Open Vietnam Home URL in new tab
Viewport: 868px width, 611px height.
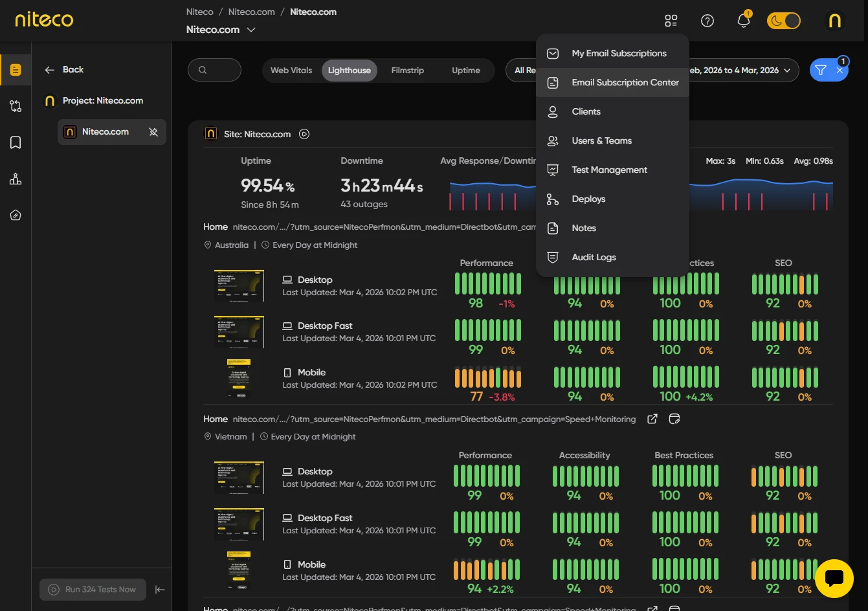652,419
